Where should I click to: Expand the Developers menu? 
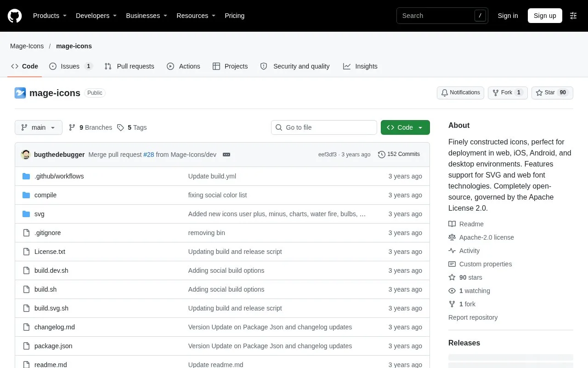click(x=96, y=16)
